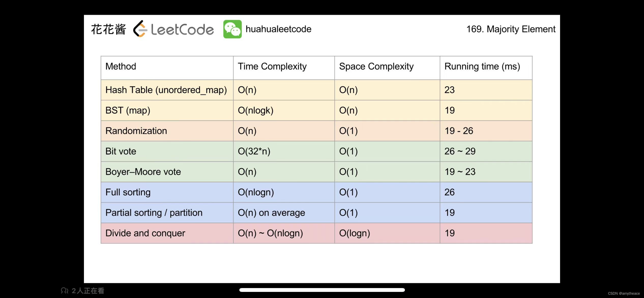Click the Running time (ms) header
The width and height of the screenshot is (644, 298).
482,66
